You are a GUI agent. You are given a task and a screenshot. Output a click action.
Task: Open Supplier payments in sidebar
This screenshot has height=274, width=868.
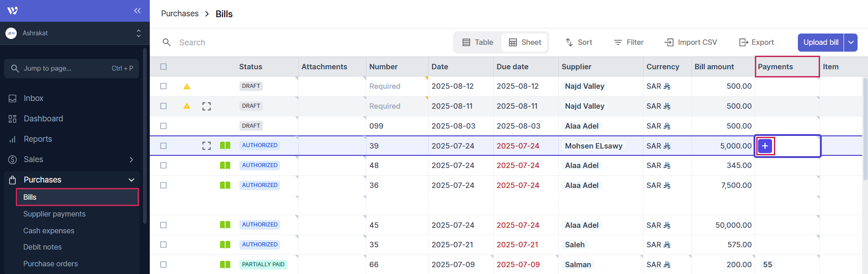54,214
